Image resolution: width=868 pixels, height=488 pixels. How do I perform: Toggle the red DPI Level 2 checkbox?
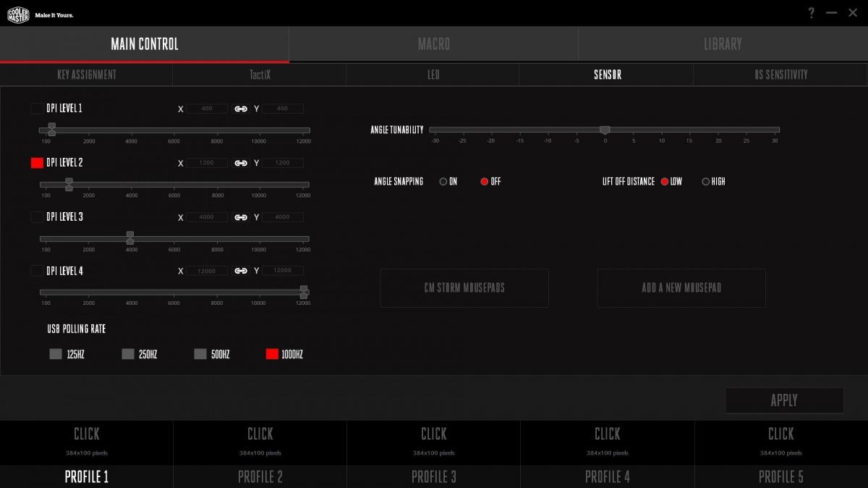pyautogui.click(x=37, y=163)
